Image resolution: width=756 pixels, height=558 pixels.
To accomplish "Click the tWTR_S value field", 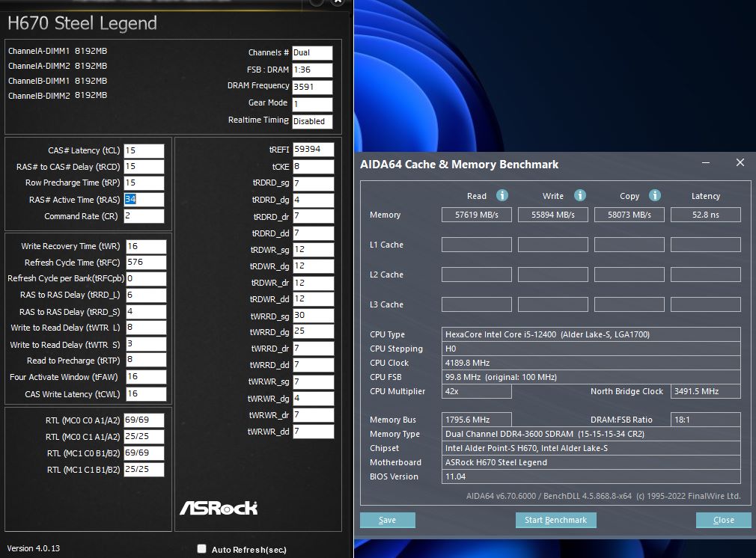I will pos(146,344).
